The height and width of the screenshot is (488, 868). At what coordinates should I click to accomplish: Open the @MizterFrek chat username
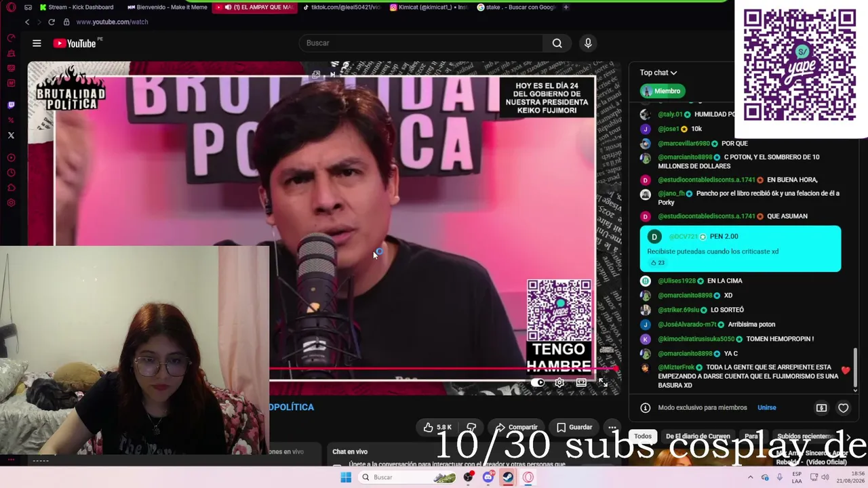coord(676,367)
